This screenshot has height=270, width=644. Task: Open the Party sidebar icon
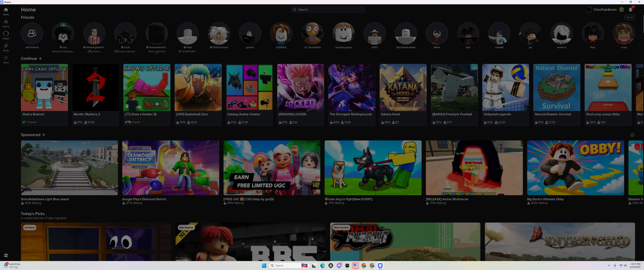6,46
